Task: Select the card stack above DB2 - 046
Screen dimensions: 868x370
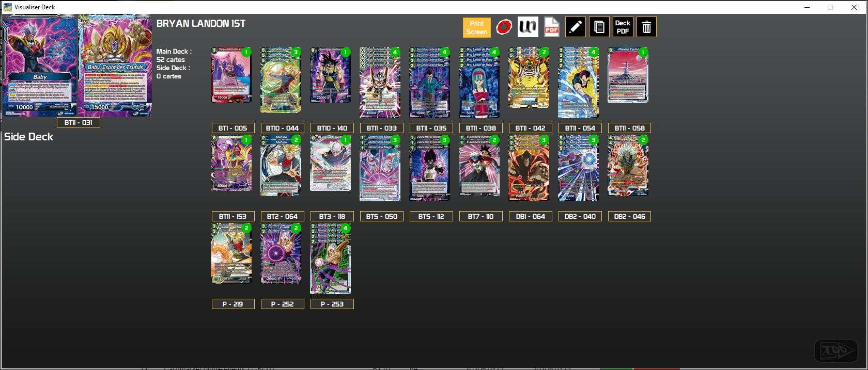Action: click(x=628, y=166)
